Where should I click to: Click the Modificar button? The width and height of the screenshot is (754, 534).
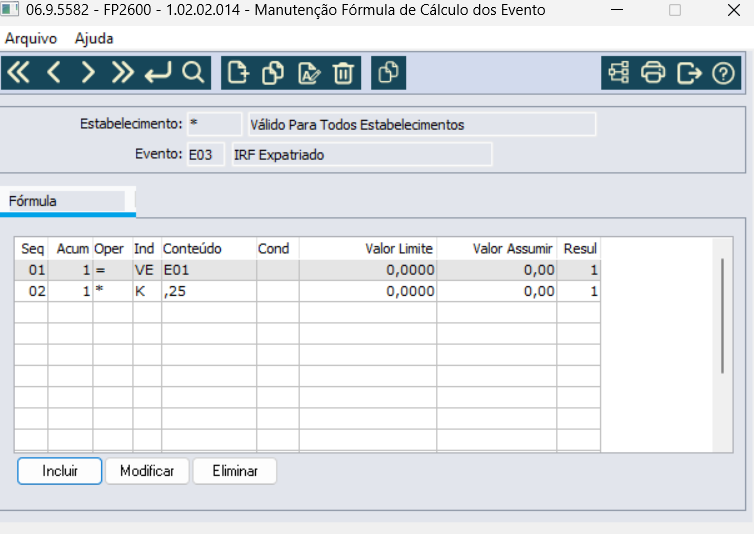147,470
